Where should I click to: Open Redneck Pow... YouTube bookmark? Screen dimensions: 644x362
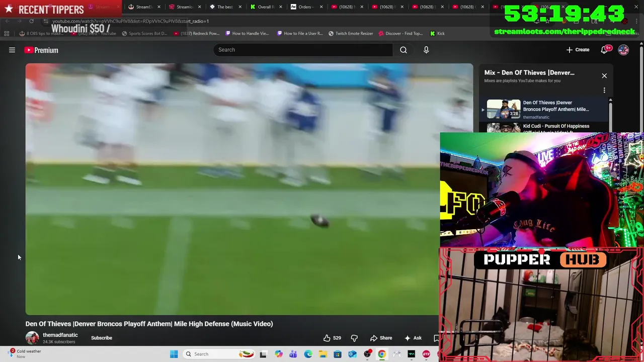click(197, 34)
